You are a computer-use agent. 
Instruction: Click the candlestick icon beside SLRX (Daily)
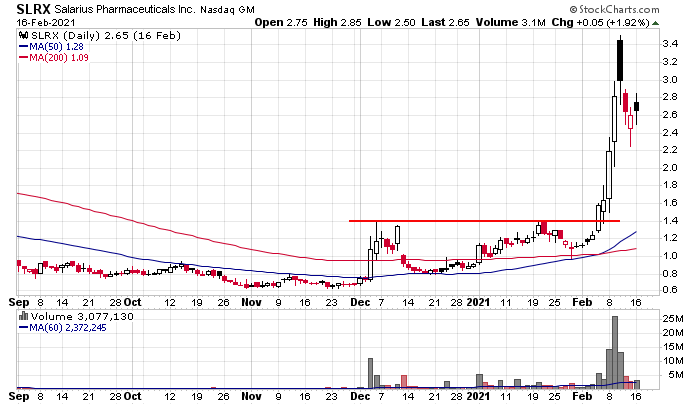pos(23,36)
